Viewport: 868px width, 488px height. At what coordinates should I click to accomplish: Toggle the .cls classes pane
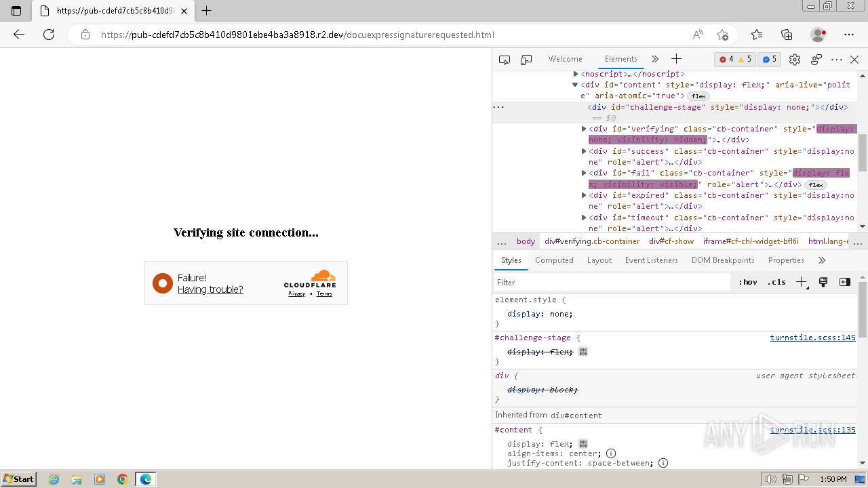click(x=776, y=282)
